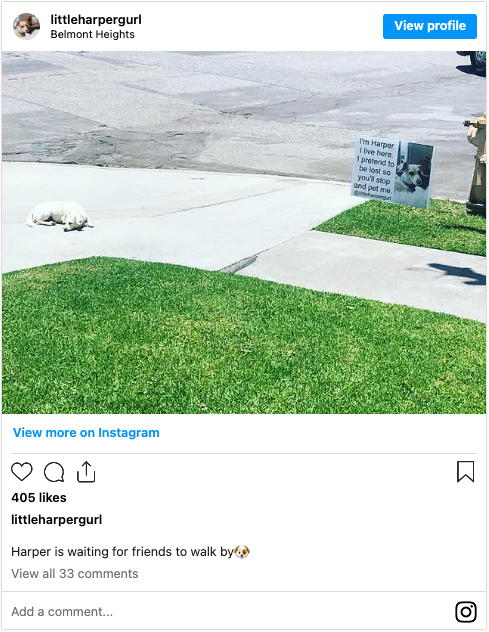This screenshot has height=632, width=489.
Task: Click littleharpergurl username above the caption
Action: point(56,520)
